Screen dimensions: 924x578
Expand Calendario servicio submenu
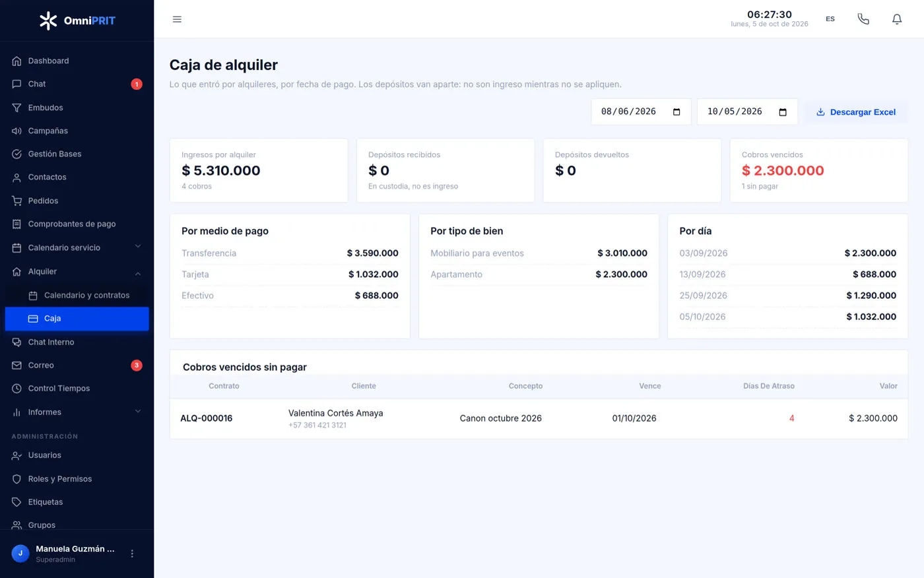tap(138, 247)
